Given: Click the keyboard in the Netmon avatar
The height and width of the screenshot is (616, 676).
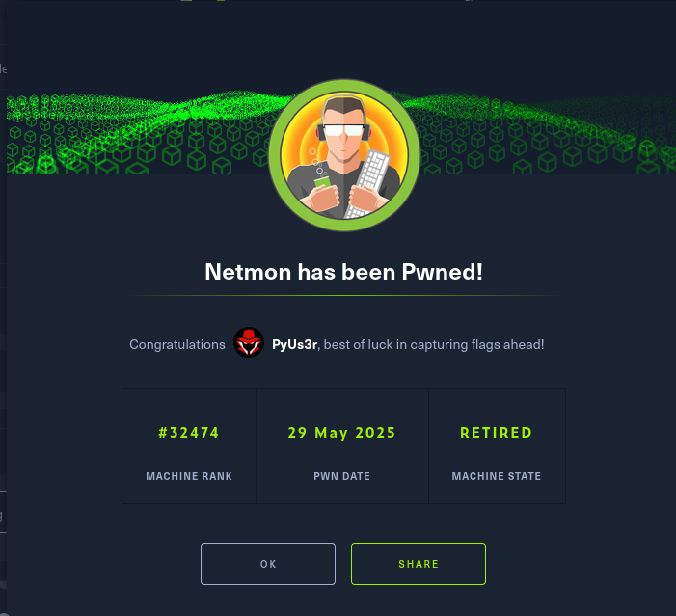Looking at the screenshot, I should tap(367, 183).
